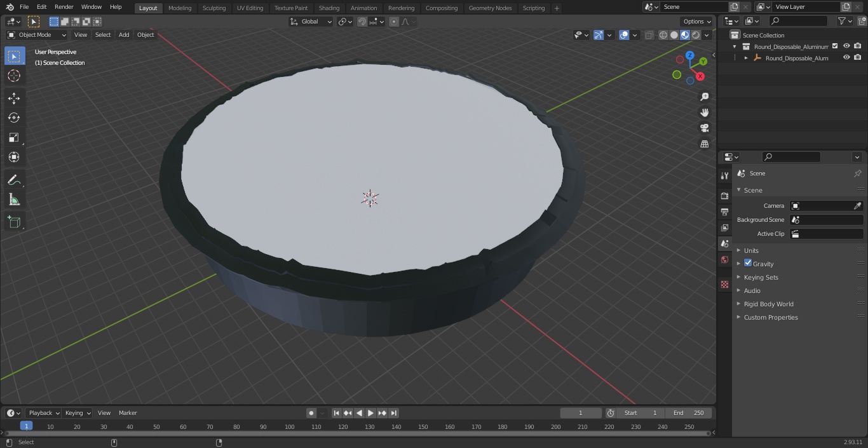Select the Add Cube tool
Screen dimensions: 868x448
[14, 222]
